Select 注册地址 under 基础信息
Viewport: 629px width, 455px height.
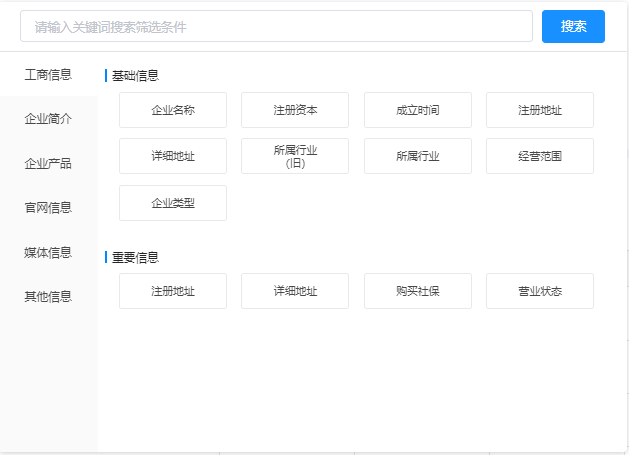click(540, 110)
